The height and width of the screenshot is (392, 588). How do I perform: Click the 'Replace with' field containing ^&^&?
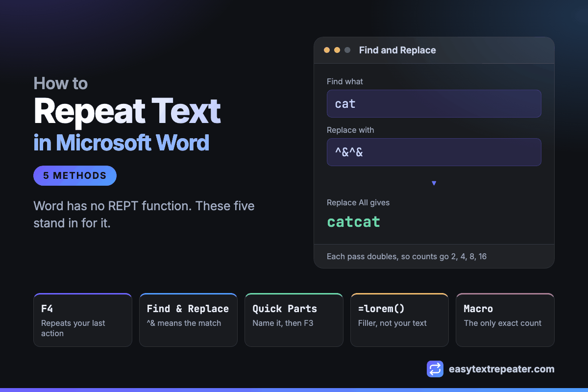point(434,152)
